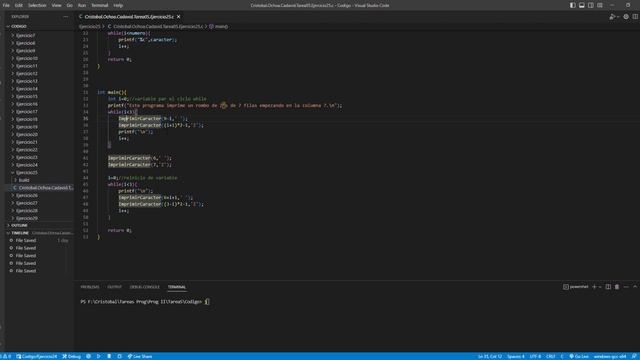The image size is (640, 360).
Task: Switch to the PROBLEMS panel tab
Action: coord(90,287)
